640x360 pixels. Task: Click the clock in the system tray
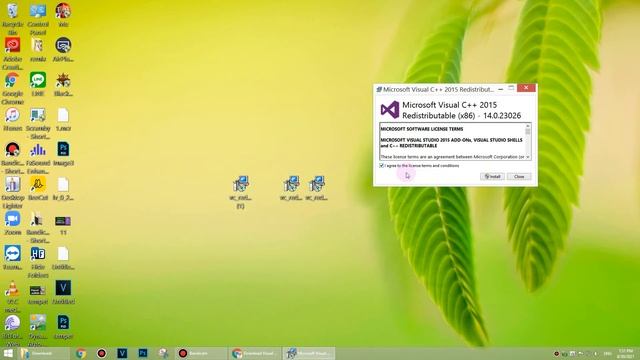626,353
